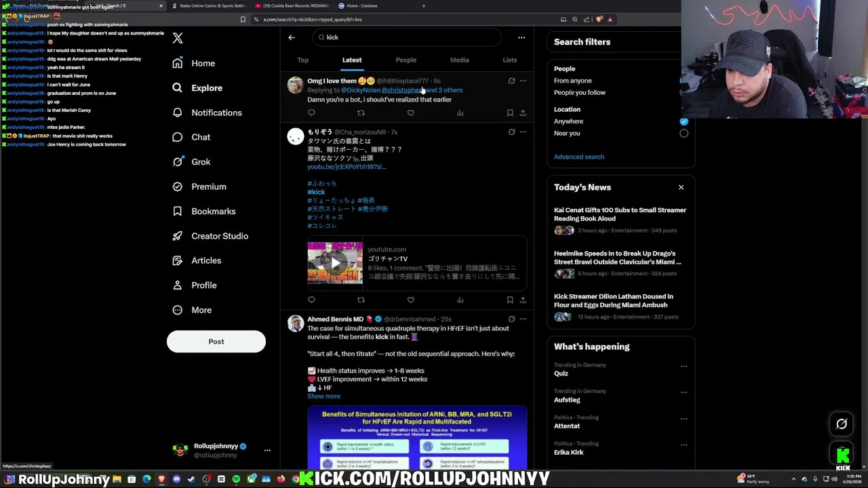Click floating Grok button at right edge
The height and width of the screenshot is (488, 868).
(842, 424)
